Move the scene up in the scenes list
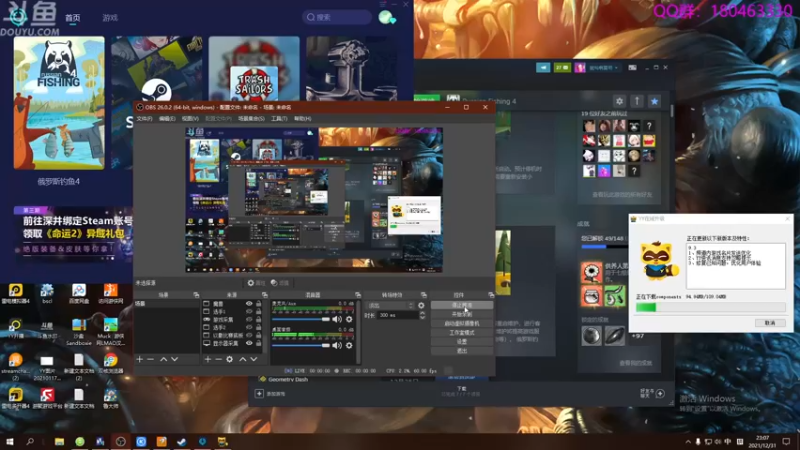800x450 pixels. pyautogui.click(x=163, y=359)
